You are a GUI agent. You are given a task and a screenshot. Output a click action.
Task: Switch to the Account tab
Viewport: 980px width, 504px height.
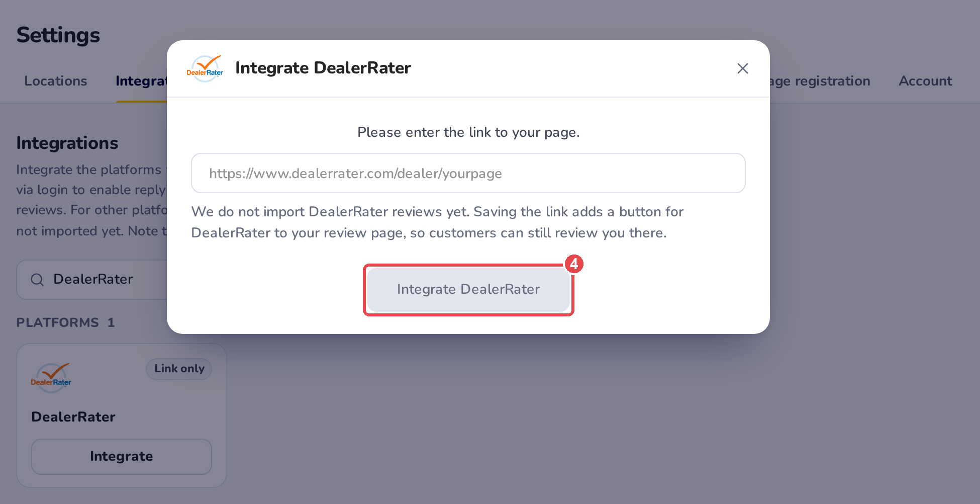pyautogui.click(x=925, y=81)
